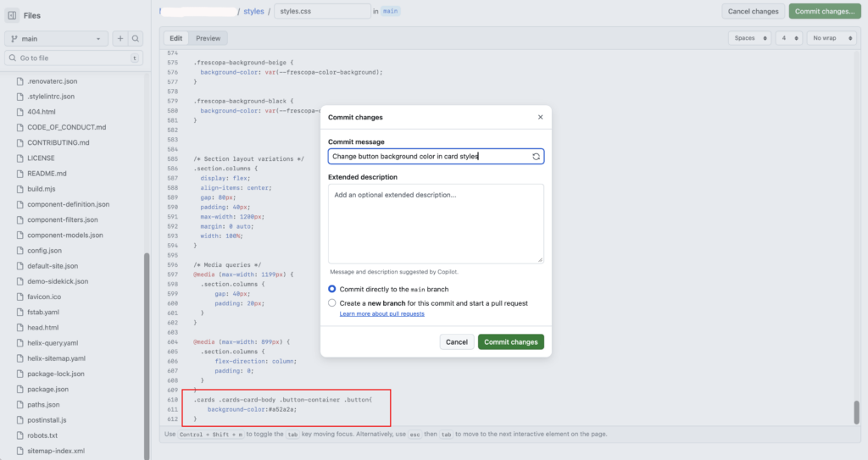Click file icon next to robots.txt
This screenshot has width=868, height=460.
point(20,435)
